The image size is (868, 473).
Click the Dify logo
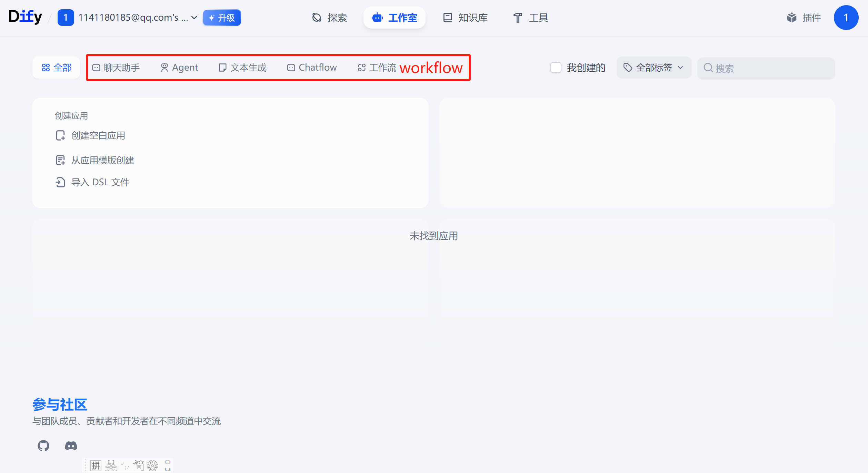pyautogui.click(x=25, y=17)
